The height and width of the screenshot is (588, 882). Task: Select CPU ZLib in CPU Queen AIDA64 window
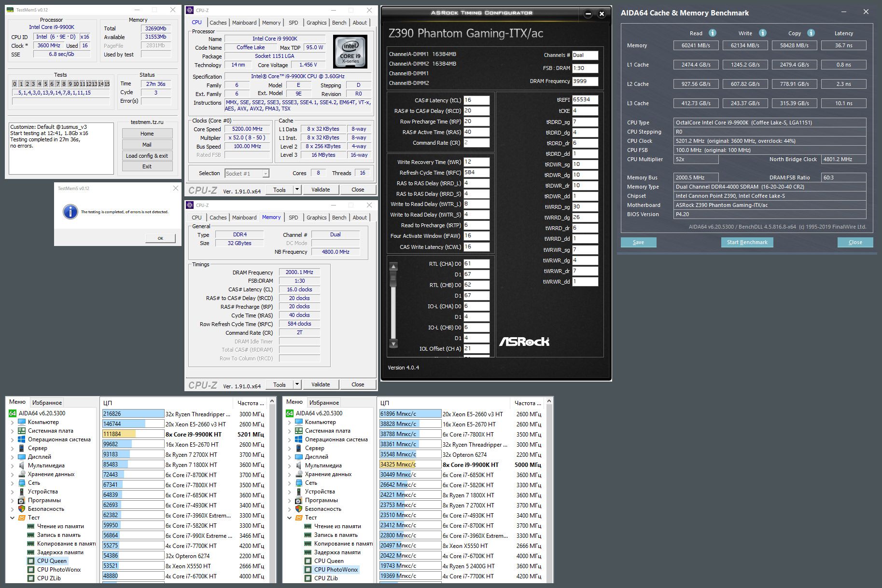click(x=49, y=578)
